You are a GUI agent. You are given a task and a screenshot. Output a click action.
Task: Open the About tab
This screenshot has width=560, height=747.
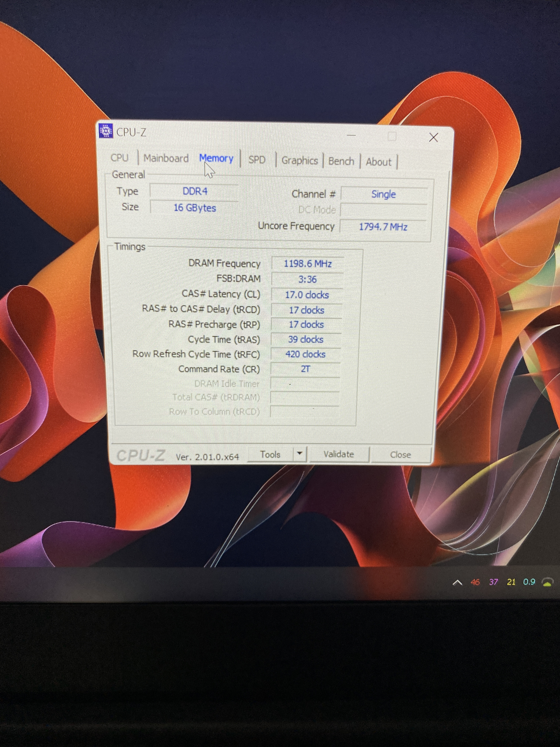click(x=378, y=162)
